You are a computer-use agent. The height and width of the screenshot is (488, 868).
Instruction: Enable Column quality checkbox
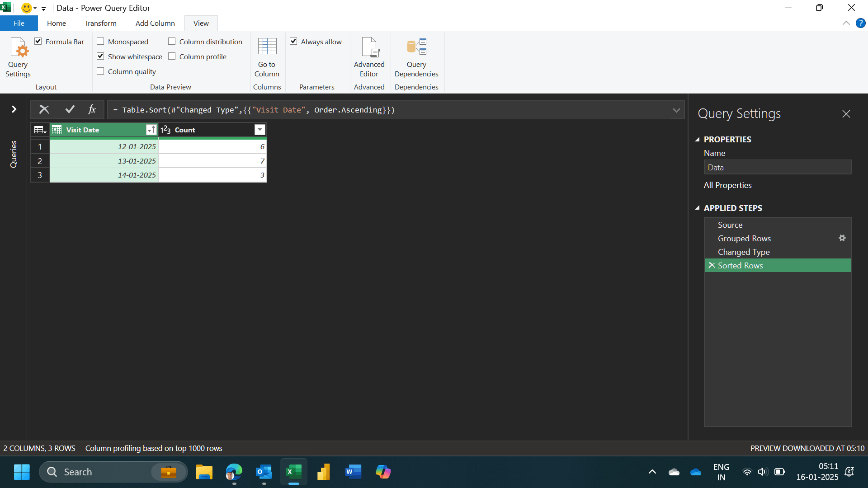(x=100, y=71)
